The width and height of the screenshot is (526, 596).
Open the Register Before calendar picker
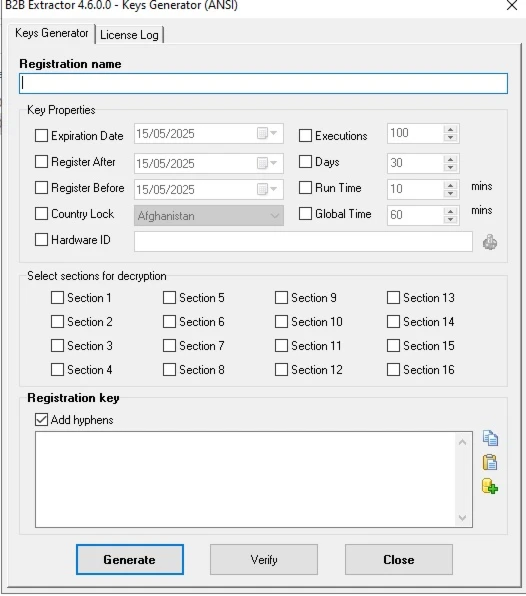(x=267, y=189)
